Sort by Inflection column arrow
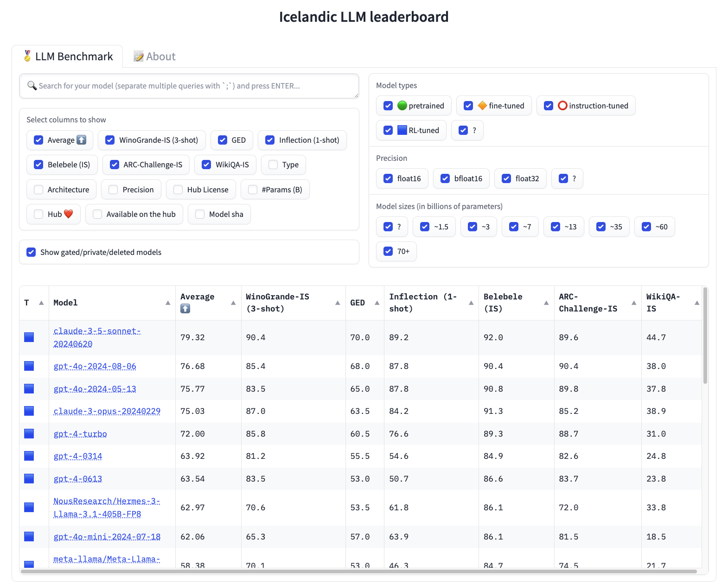The image size is (728, 584). [471, 303]
